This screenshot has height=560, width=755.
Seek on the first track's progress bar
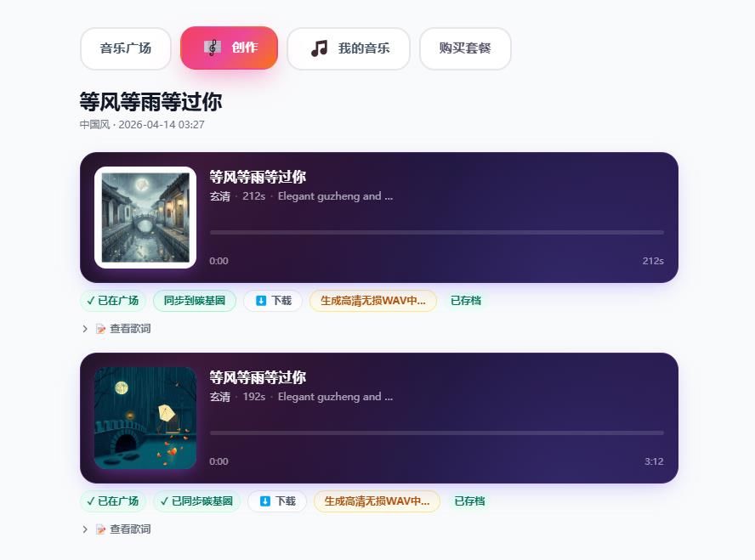(437, 232)
